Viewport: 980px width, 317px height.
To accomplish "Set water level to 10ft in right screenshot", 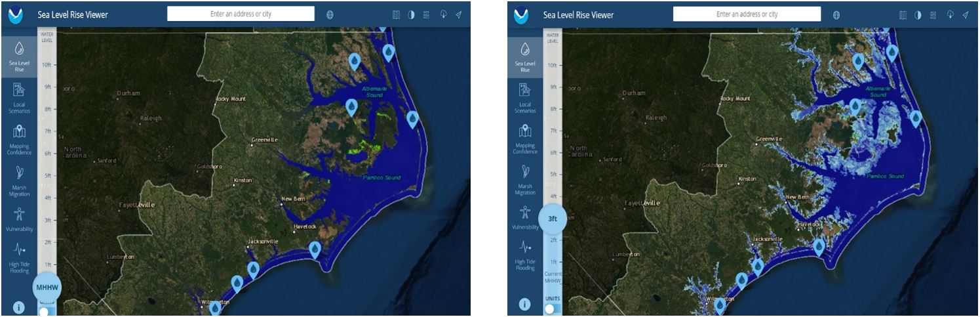I will pos(553,66).
